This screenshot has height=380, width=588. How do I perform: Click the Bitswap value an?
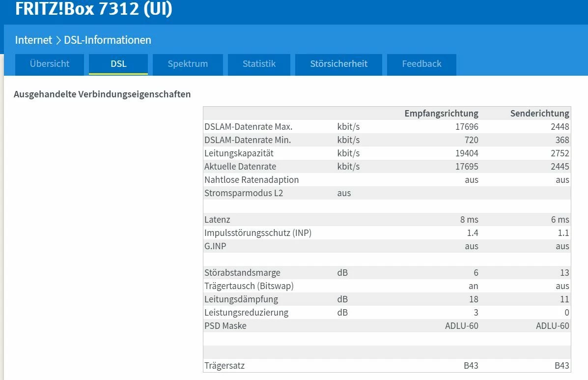pyautogui.click(x=473, y=286)
